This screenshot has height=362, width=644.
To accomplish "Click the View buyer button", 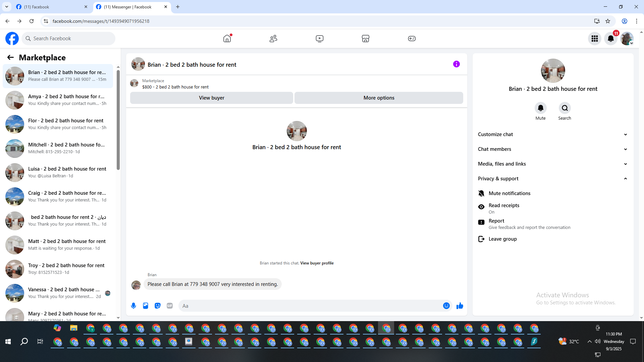I will (212, 98).
